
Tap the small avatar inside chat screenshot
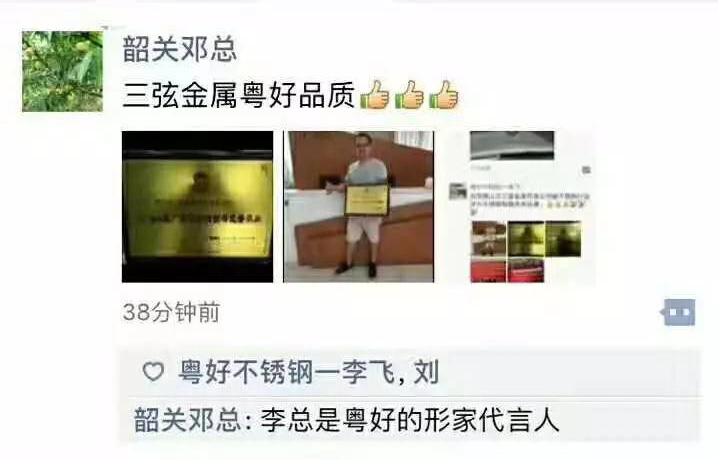pyautogui.click(x=457, y=191)
